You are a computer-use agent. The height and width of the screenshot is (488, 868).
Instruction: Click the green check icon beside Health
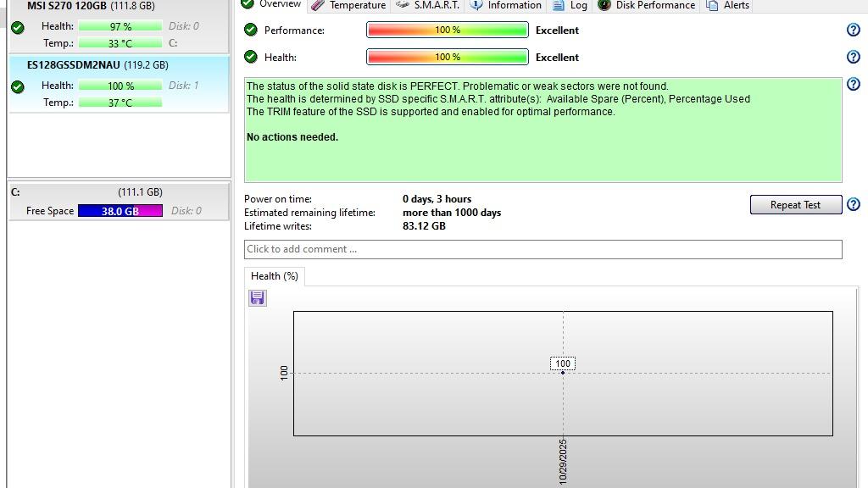[x=251, y=58]
